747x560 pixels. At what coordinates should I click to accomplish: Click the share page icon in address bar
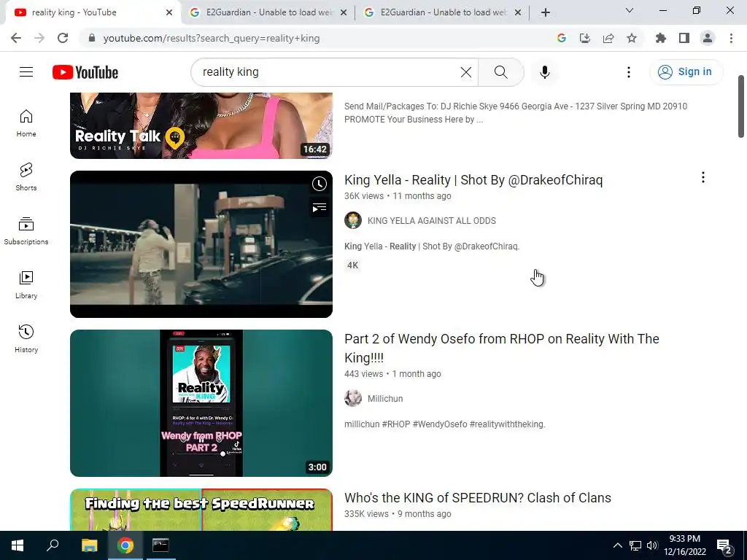(608, 38)
